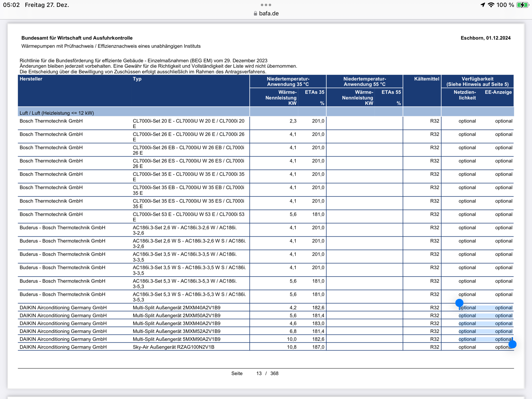Tap the EE-Anzeige column header
The width and height of the screenshot is (532, 399).
[x=498, y=92]
